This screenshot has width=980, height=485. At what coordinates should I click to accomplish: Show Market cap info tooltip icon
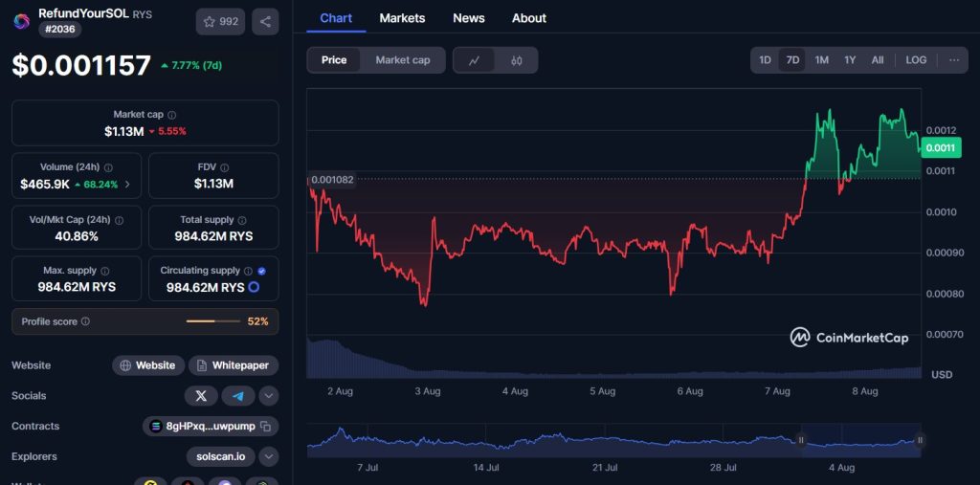point(172,115)
